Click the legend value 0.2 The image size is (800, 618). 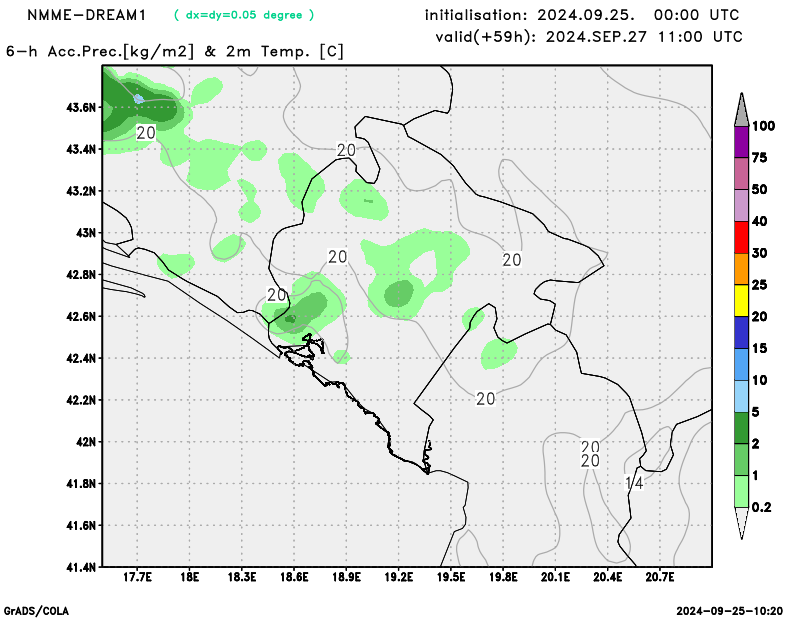click(x=761, y=507)
